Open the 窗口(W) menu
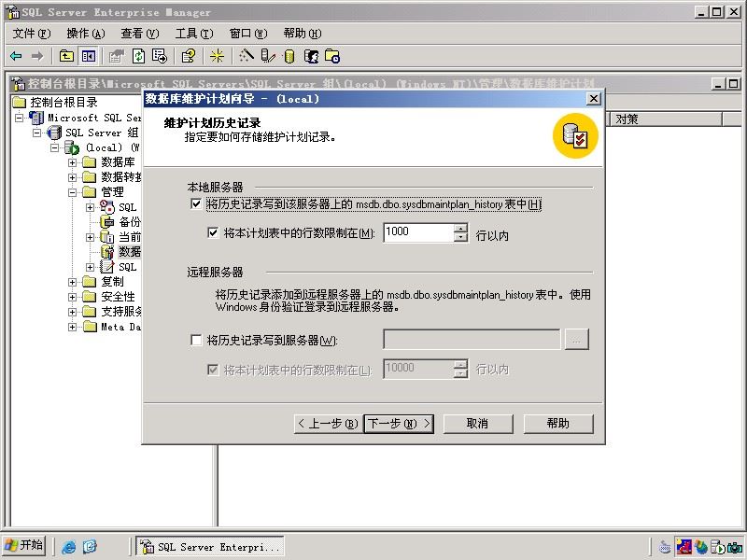Image resolution: width=747 pixels, height=560 pixels. 248,34
